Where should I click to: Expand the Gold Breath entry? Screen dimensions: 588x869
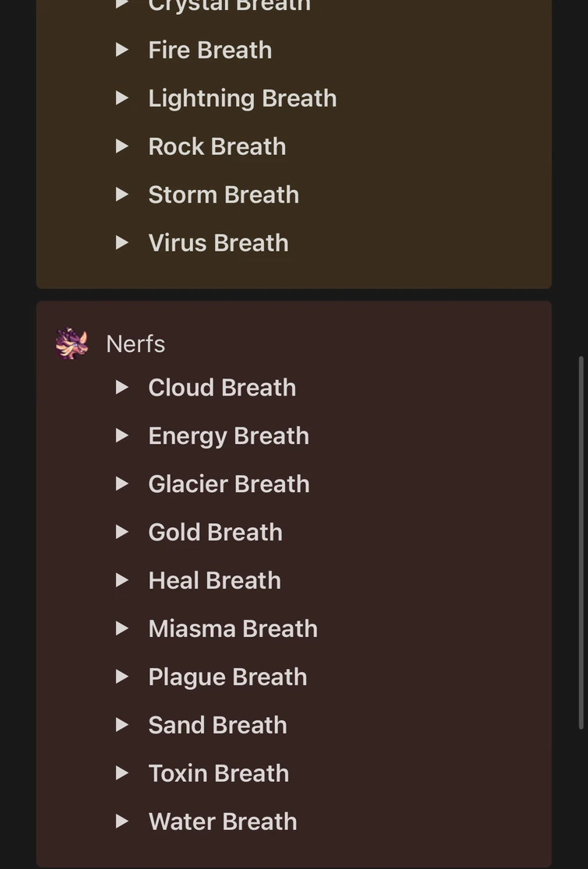pos(122,532)
